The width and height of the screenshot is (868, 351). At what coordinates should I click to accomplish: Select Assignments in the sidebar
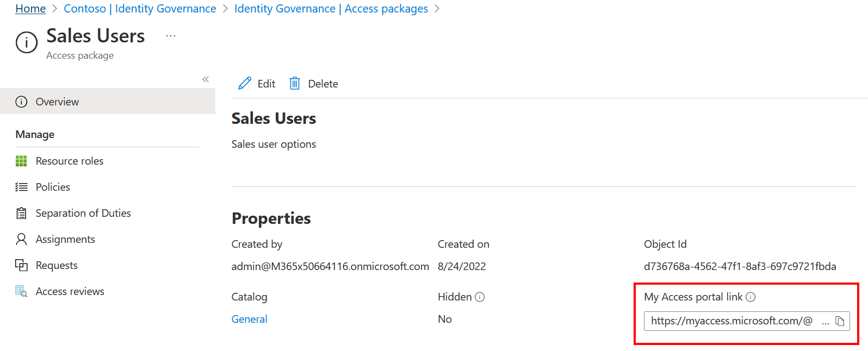[x=65, y=240]
